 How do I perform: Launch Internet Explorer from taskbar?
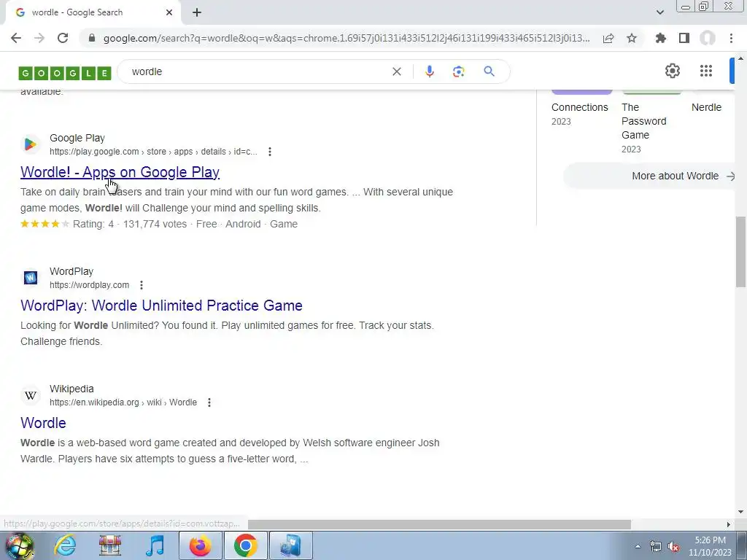pos(65,545)
